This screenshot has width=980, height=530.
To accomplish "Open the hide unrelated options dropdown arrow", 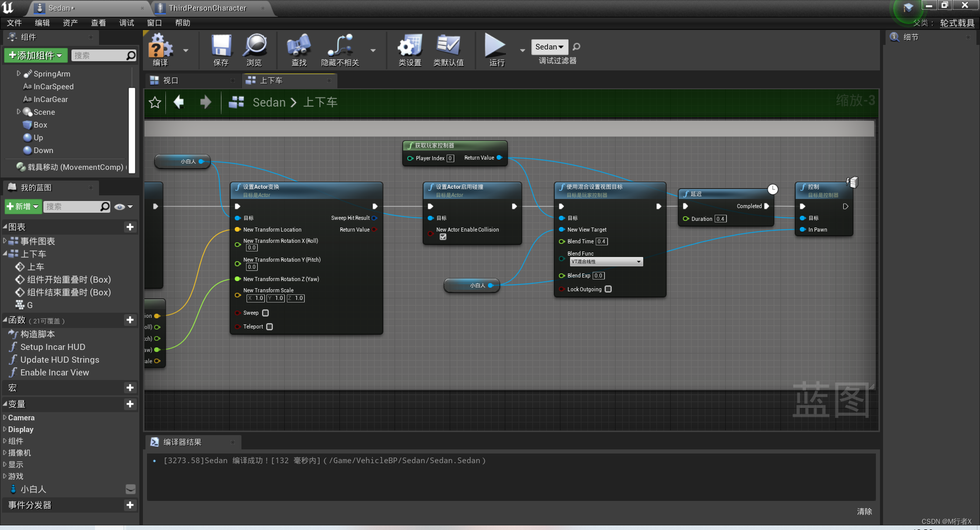I will 373,51.
